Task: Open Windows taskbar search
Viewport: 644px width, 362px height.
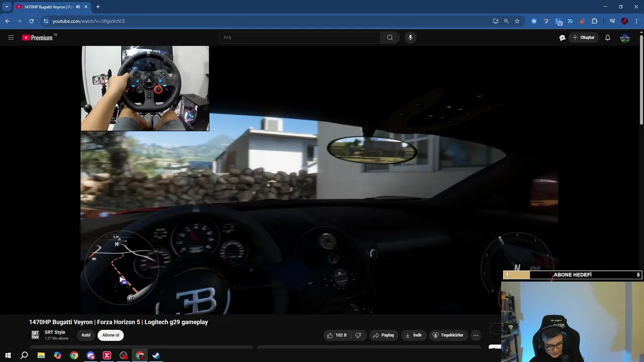Action: pyautogui.click(x=24, y=355)
